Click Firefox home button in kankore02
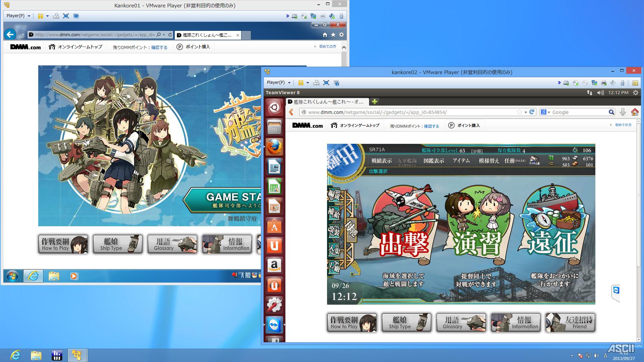This screenshot has height=362, width=644. point(634,112)
